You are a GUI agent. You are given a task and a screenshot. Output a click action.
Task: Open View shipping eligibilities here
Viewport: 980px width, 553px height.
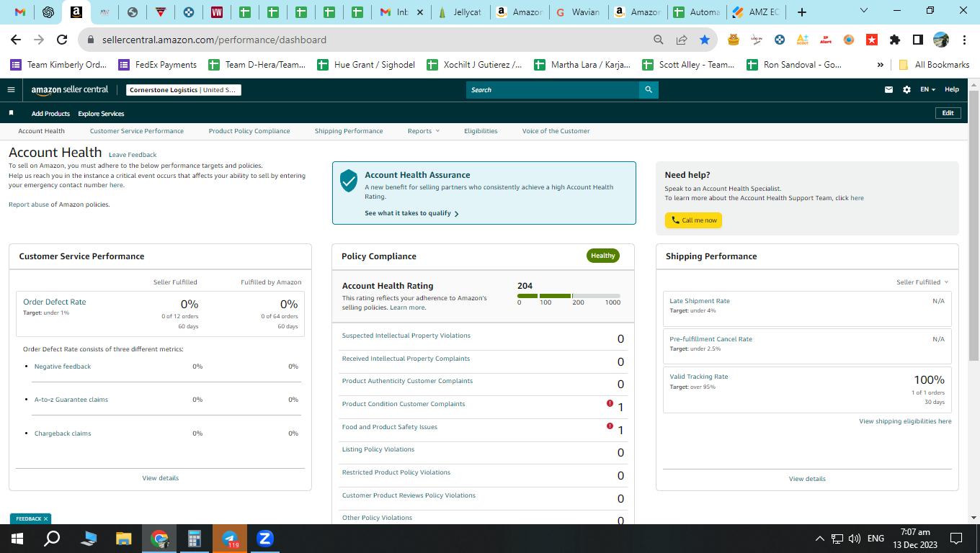[x=905, y=421]
